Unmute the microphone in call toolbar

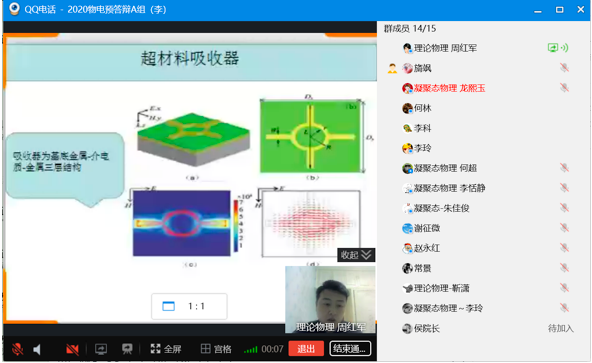(17, 349)
